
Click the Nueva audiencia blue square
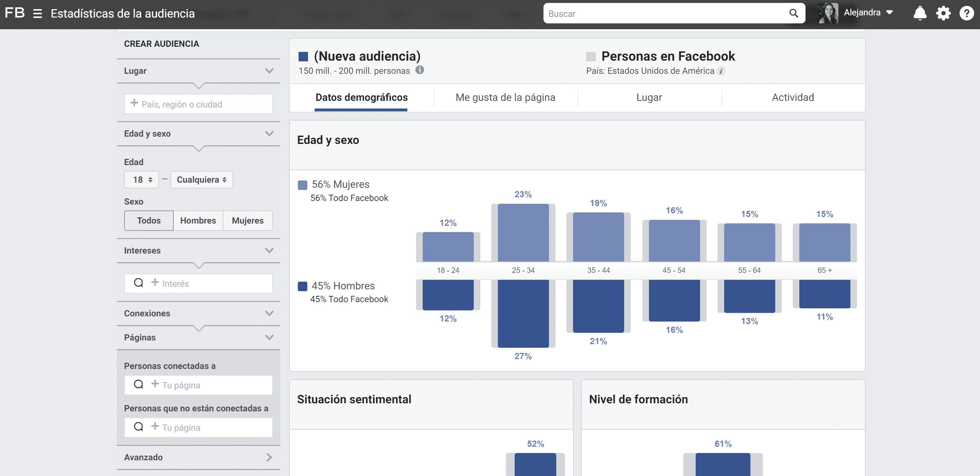tap(303, 57)
